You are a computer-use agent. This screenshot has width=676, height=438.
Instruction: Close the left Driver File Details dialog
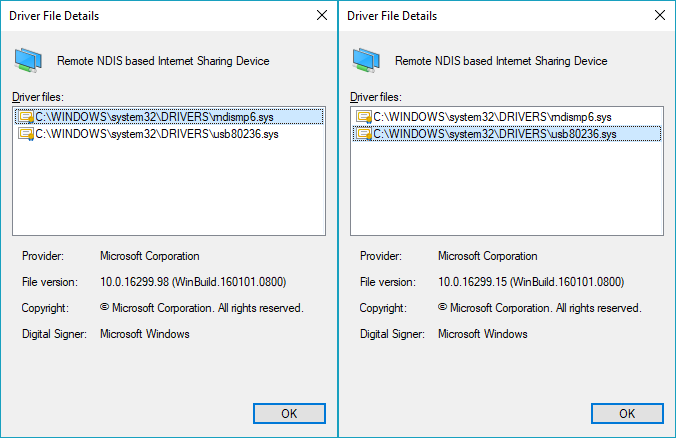click(x=321, y=16)
